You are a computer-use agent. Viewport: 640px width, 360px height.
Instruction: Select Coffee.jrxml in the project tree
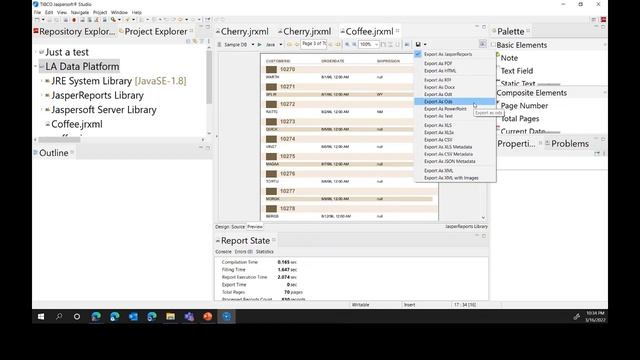77,124
